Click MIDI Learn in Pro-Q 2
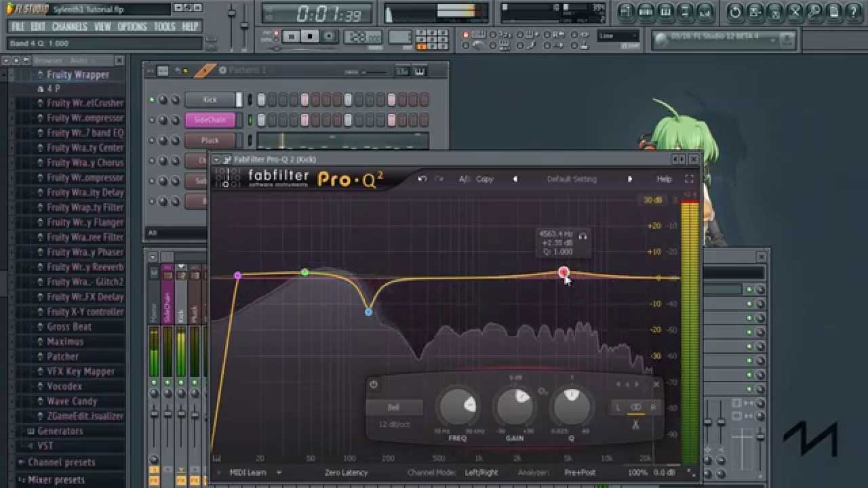 [x=248, y=472]
